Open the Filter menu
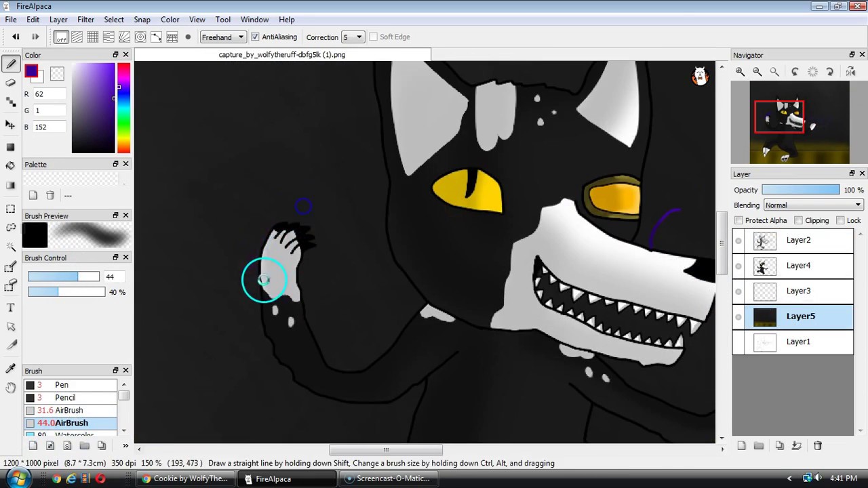868x488 pixels. coord(85,20)
